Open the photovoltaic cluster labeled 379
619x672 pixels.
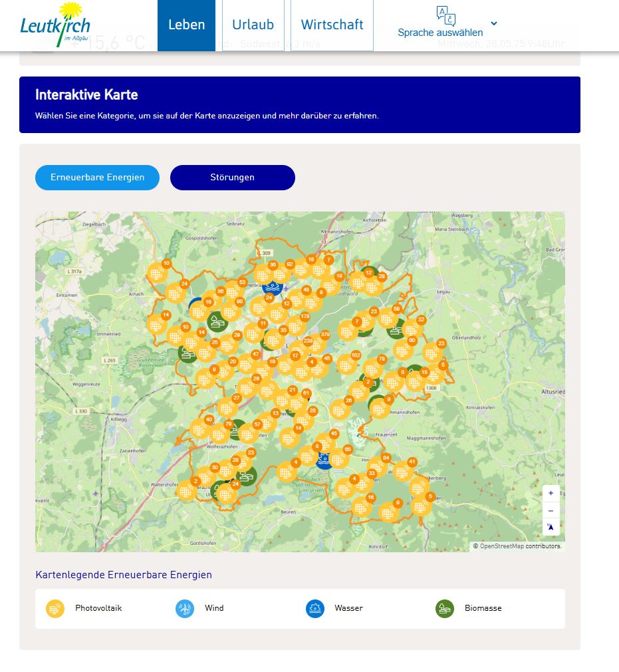(316, 343)
